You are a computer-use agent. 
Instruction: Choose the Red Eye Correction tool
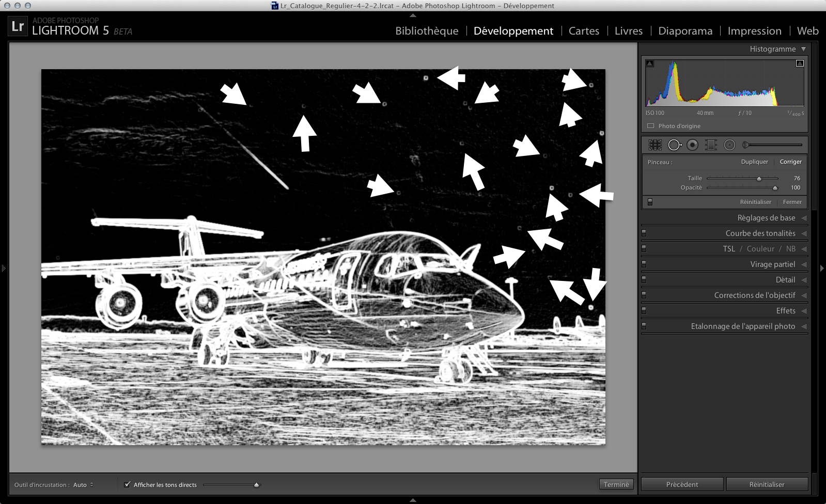pos(693,145)
